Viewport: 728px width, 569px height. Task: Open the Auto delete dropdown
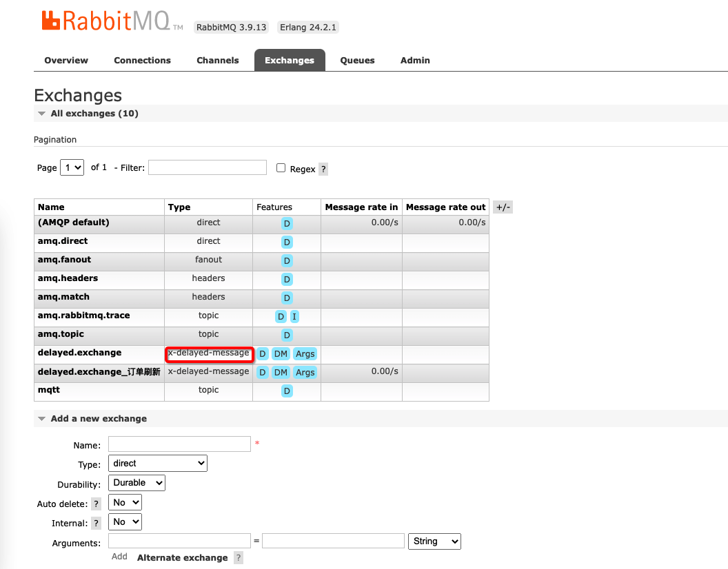coord(125,502)
